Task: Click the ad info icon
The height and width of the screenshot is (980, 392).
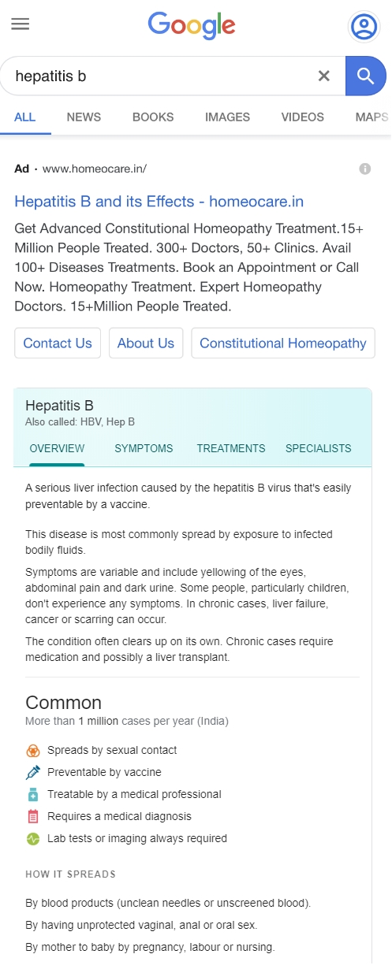Action: coord(365,169)
